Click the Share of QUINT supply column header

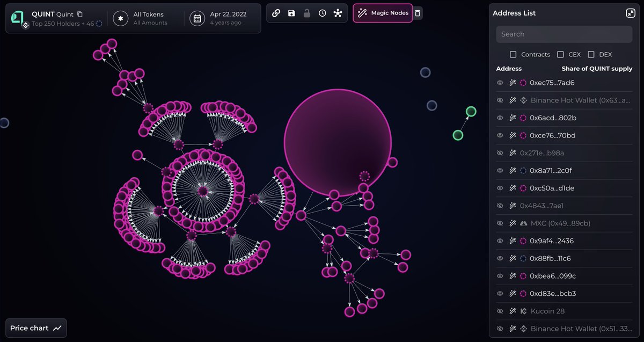click(x=597, y=69)
